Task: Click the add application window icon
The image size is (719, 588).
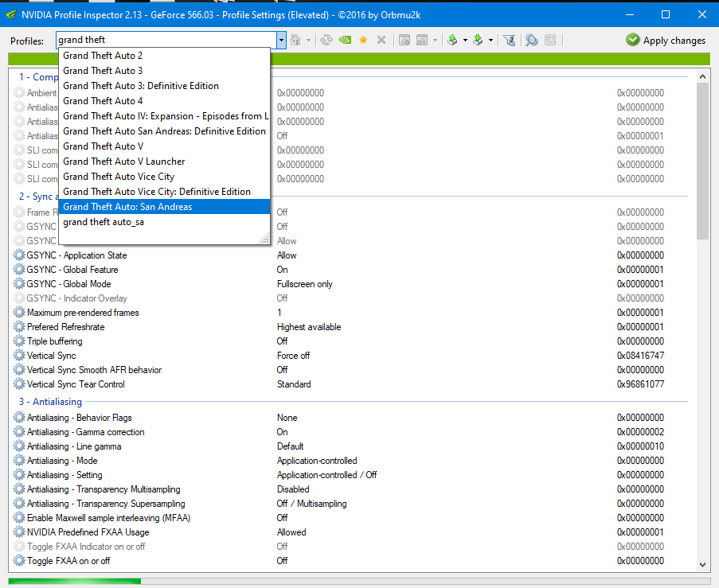Action: coord(404,40)
